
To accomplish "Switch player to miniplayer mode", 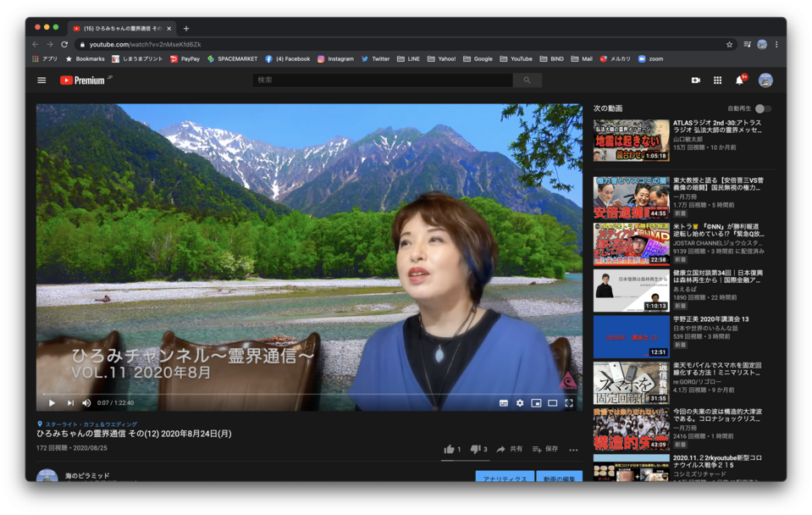I will (x=536, y=403).
